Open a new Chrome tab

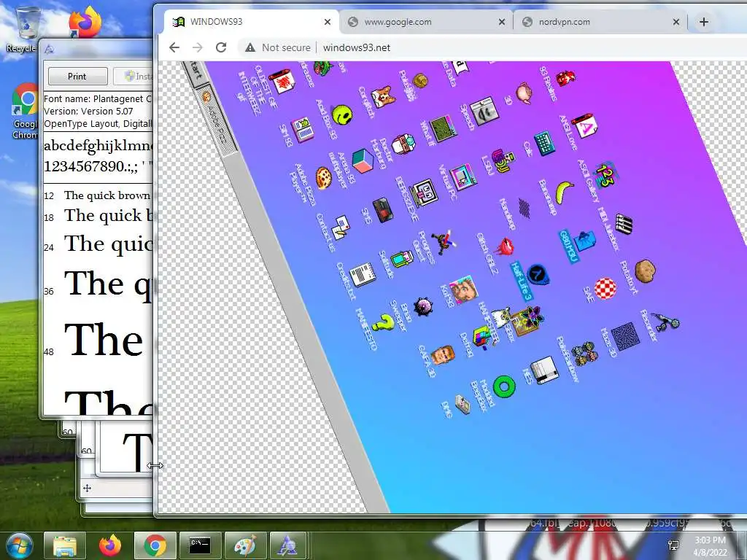(704, 22)
